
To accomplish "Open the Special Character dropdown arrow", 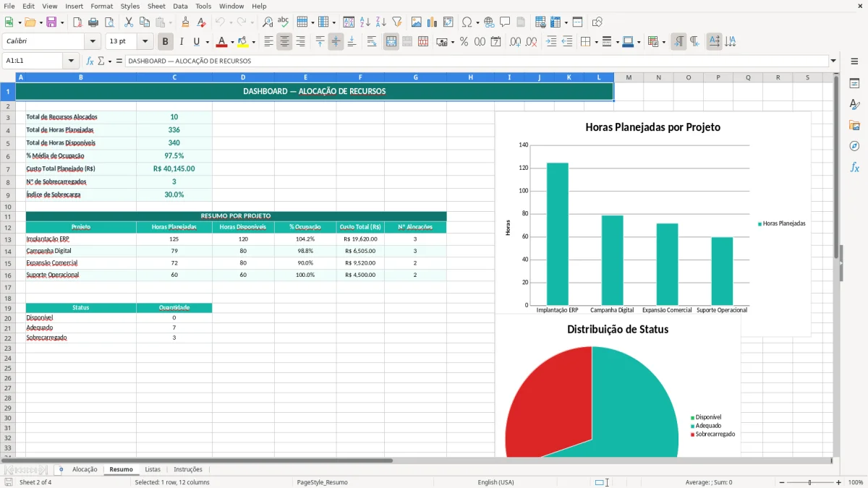I will click(477, 22).
